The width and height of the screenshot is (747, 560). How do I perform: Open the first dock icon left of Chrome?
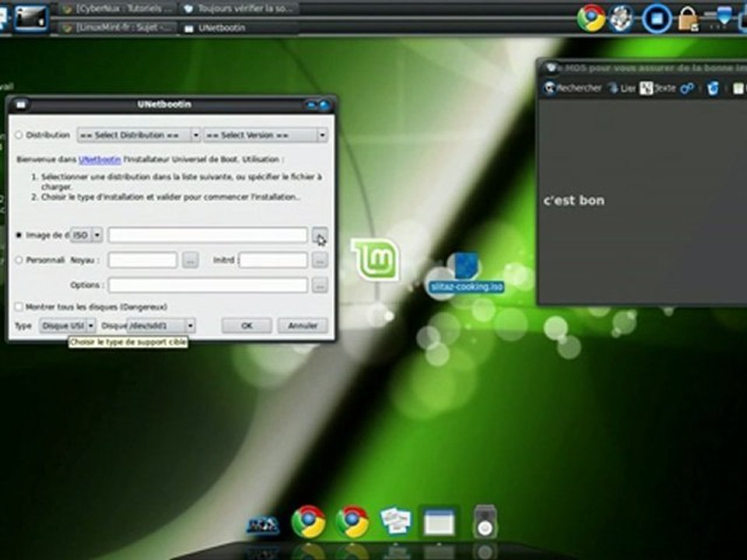click(x=263, y=525)
